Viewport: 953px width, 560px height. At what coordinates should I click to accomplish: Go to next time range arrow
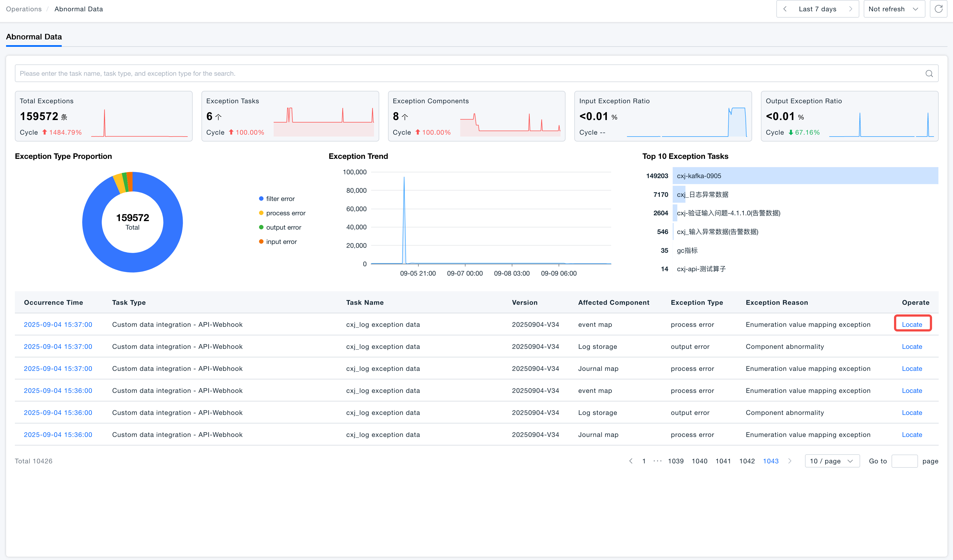click(x=850, y=9)
